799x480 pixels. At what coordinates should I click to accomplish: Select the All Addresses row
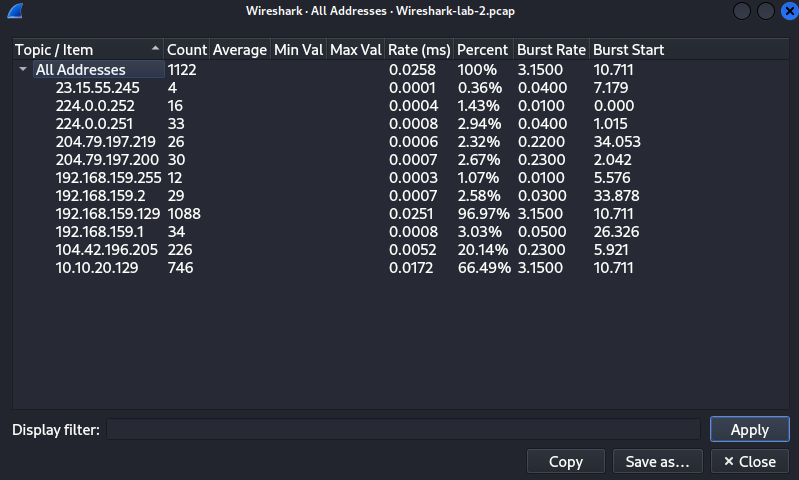tap(401, 69)
